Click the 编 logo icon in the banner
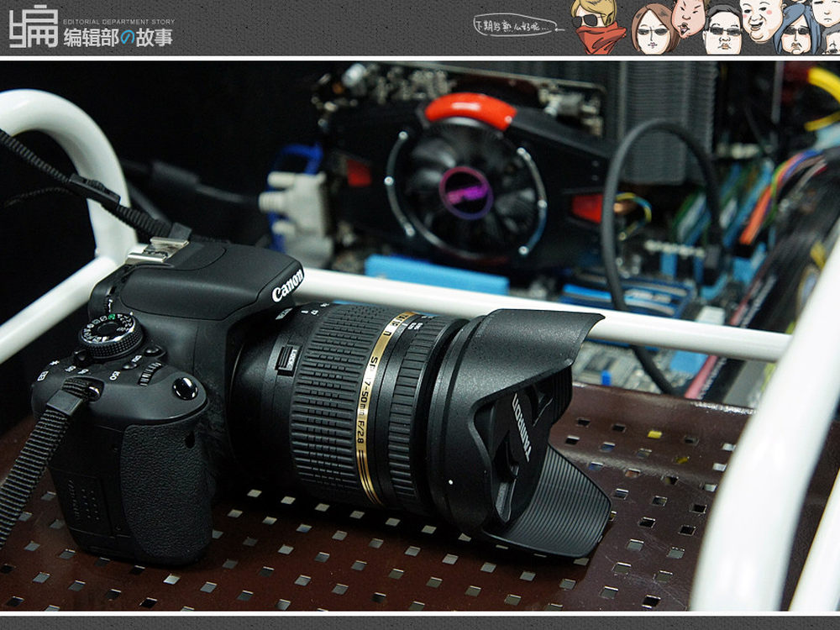The image size is (840, 630). (x=34, y=26)
